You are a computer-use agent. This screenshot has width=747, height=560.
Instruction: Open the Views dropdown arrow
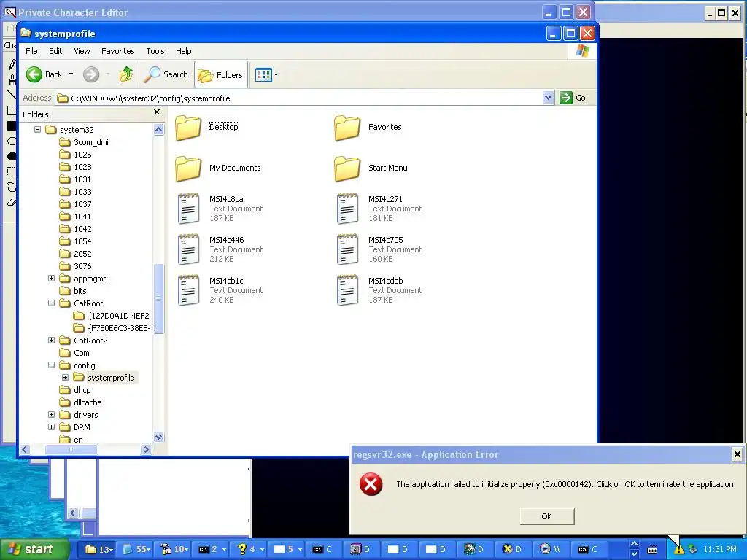click(x=276, y=75)
